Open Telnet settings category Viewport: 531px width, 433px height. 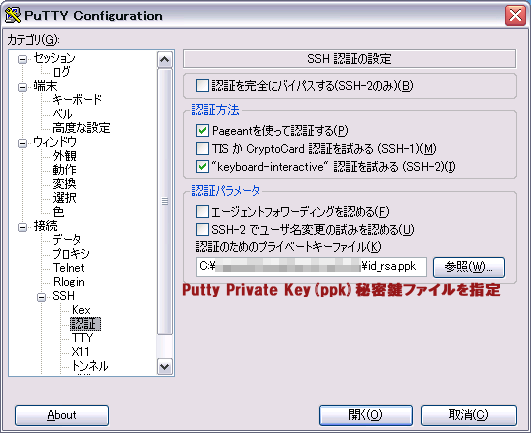(68, 268)
